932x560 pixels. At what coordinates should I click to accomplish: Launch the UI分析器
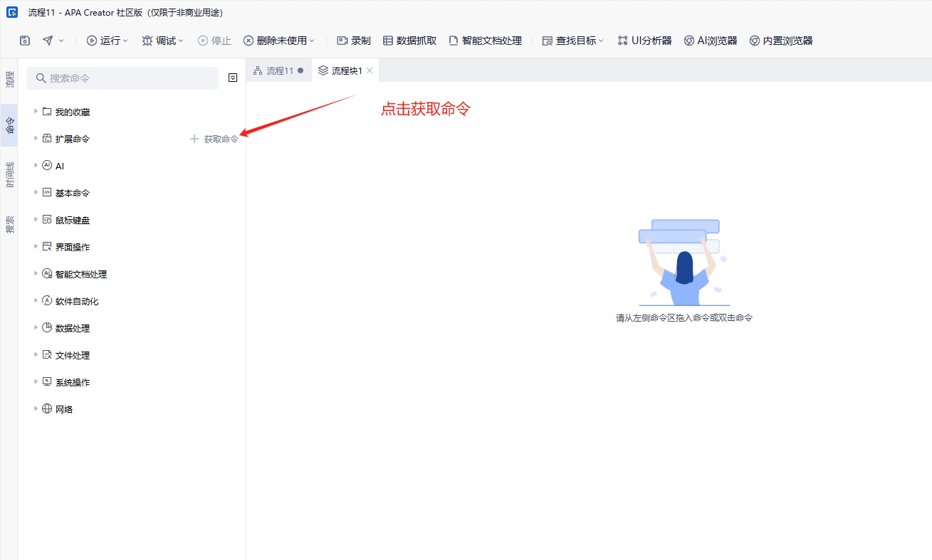(644, 41)
